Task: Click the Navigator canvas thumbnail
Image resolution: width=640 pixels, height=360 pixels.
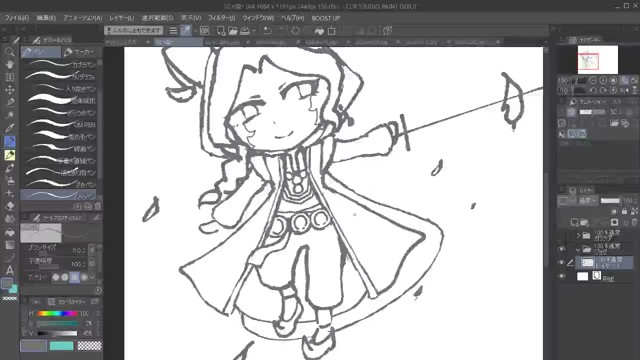Action: 598,60
